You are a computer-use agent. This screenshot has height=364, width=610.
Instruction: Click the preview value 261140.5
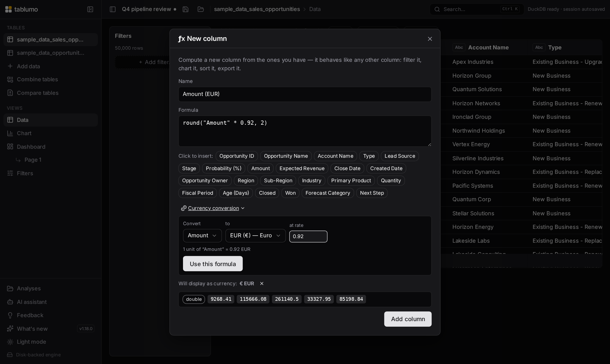tap(287, 299)
